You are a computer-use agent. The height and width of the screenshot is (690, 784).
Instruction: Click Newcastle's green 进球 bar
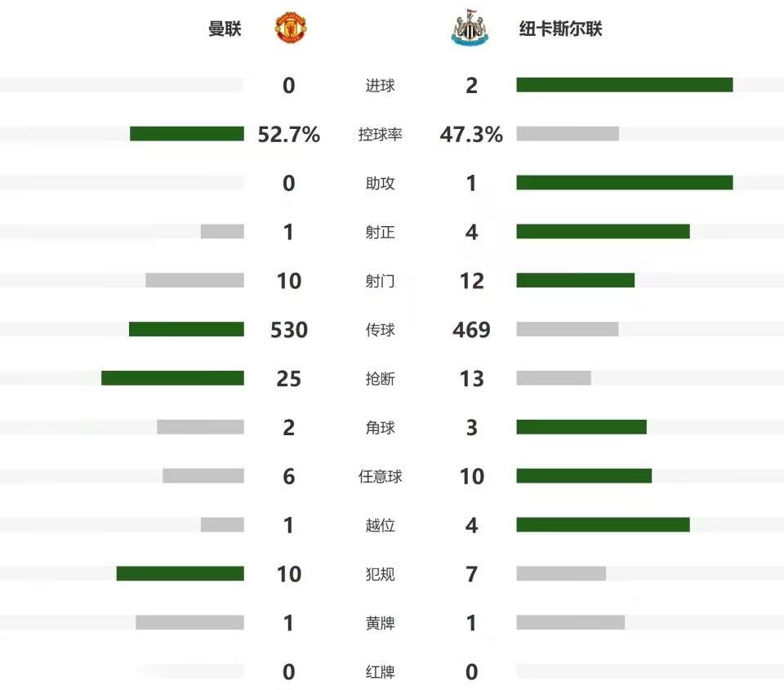625,85
